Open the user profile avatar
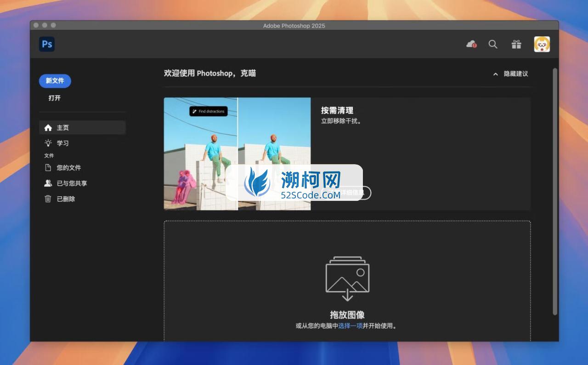The height and width of the screenshot is (365, 588). click(x=542, y=44)
